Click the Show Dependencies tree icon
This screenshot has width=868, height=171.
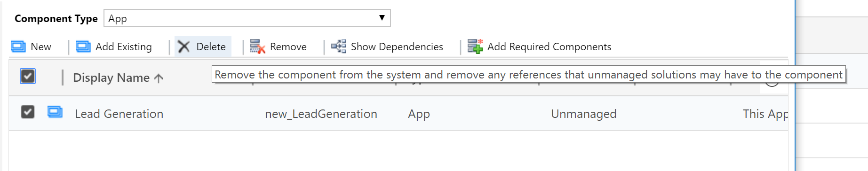(x=339, y=46)
